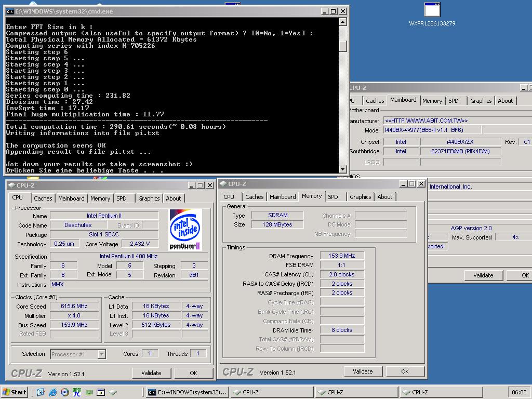Launch Super Pi from quick launch
The height and width of the screenshot is (399, 532).
(x=77, y=392)
